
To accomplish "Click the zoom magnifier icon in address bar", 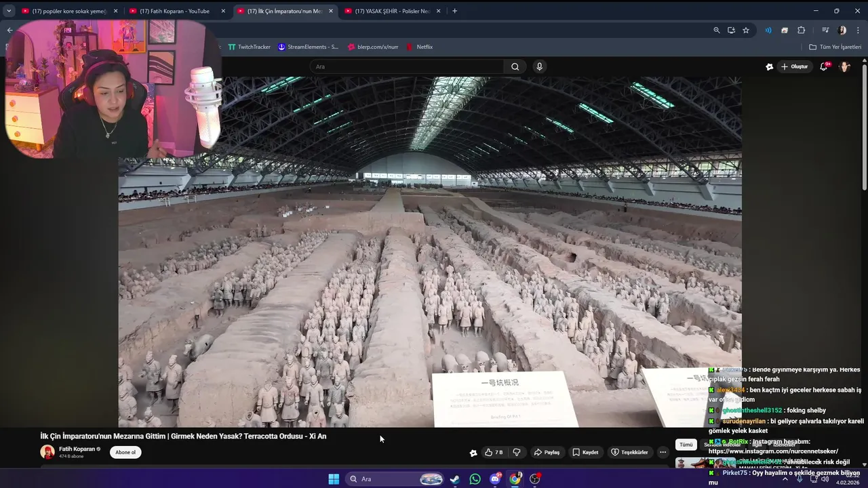I will pos(717,30).
